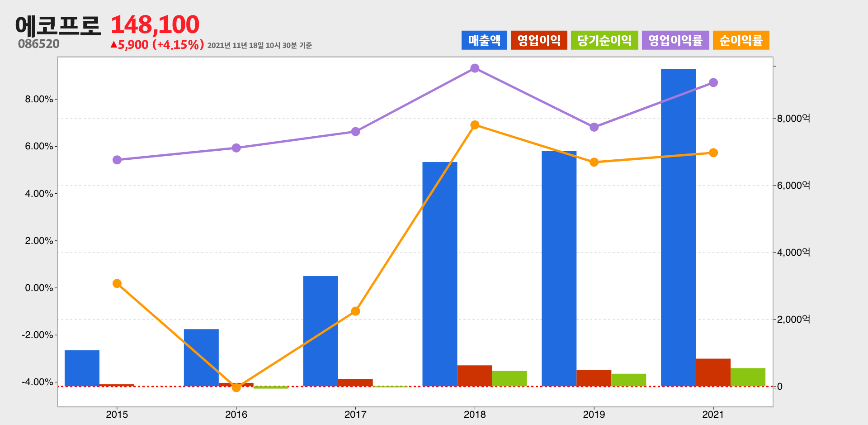Select the 2018 blue revenue bar

tap(440, 274)
